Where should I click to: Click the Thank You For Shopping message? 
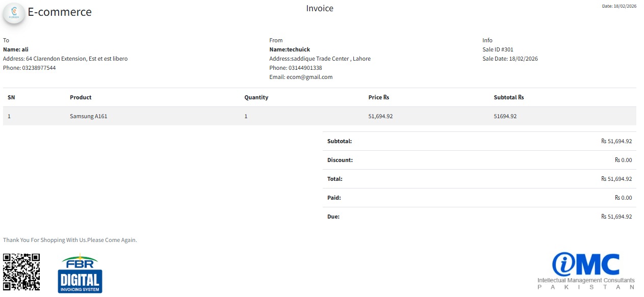click(70, 240)
